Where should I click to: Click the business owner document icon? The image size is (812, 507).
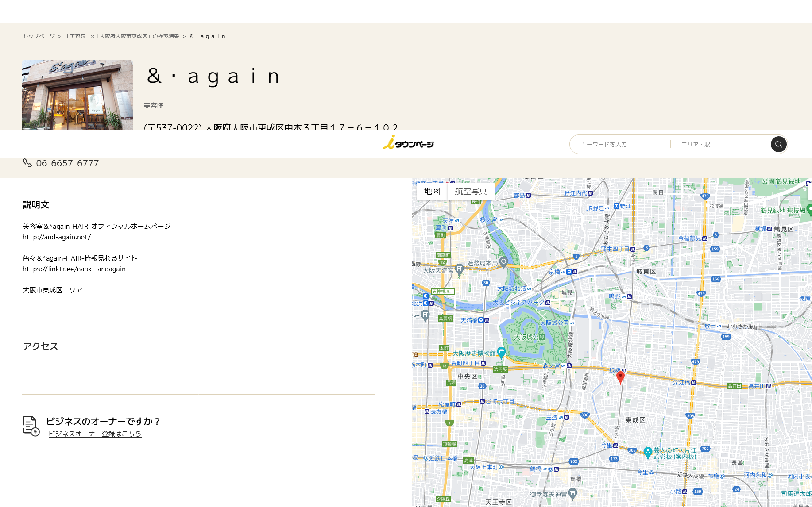31,426
